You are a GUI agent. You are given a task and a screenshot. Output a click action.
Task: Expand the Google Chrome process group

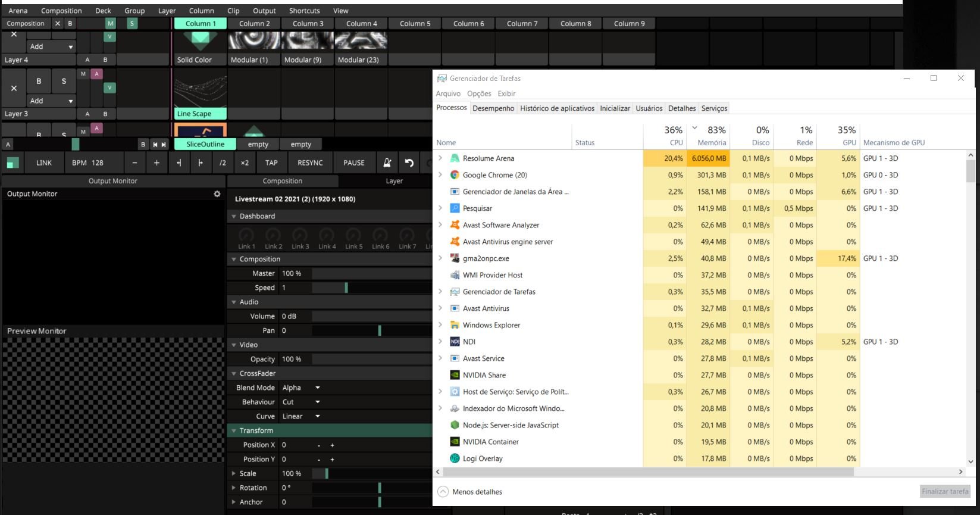point(440,175)
